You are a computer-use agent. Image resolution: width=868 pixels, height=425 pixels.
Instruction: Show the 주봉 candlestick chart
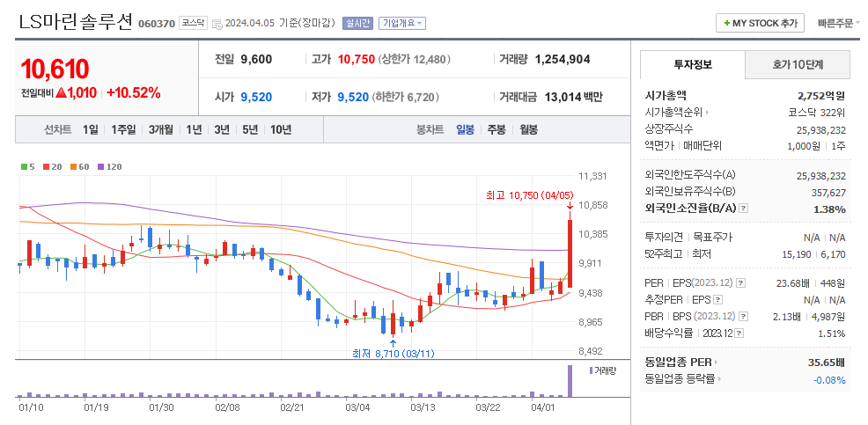pos(497,130)
